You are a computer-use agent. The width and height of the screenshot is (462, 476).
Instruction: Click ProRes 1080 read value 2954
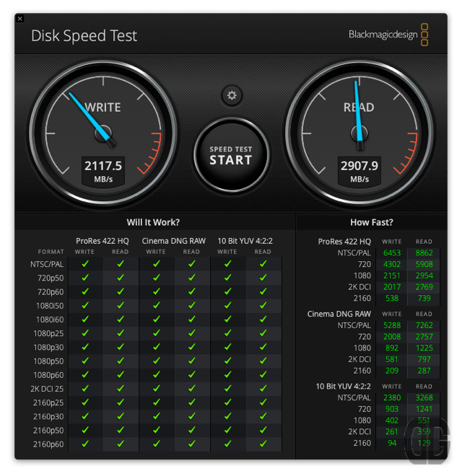coord(424,276)
